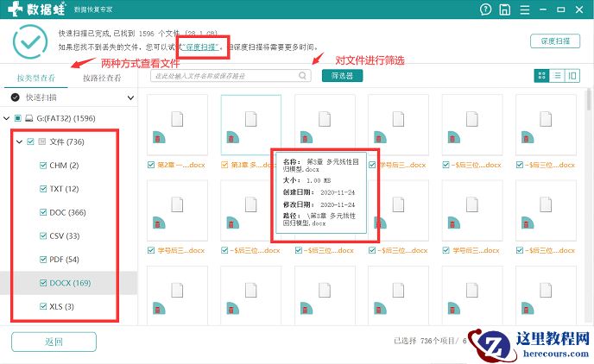Switch to 按路径查看 tab
This screenshot has width=594, height=364.
[x=102, y=78]
